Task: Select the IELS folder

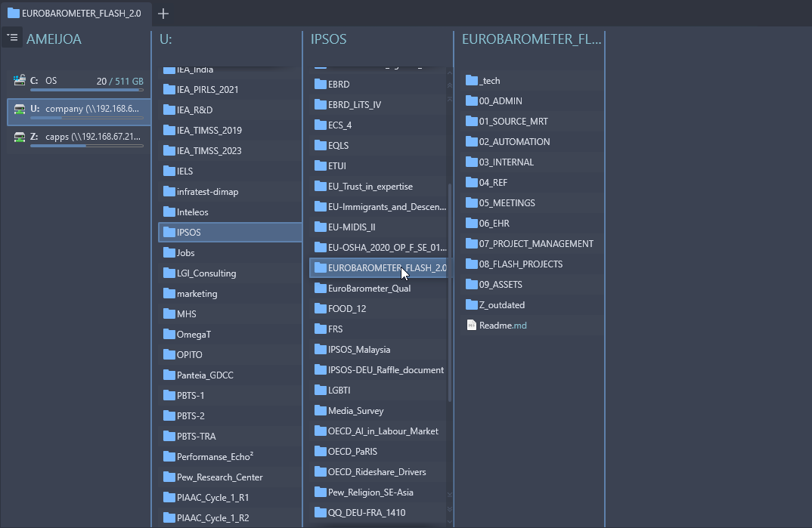Action: [x=230, y=171]
